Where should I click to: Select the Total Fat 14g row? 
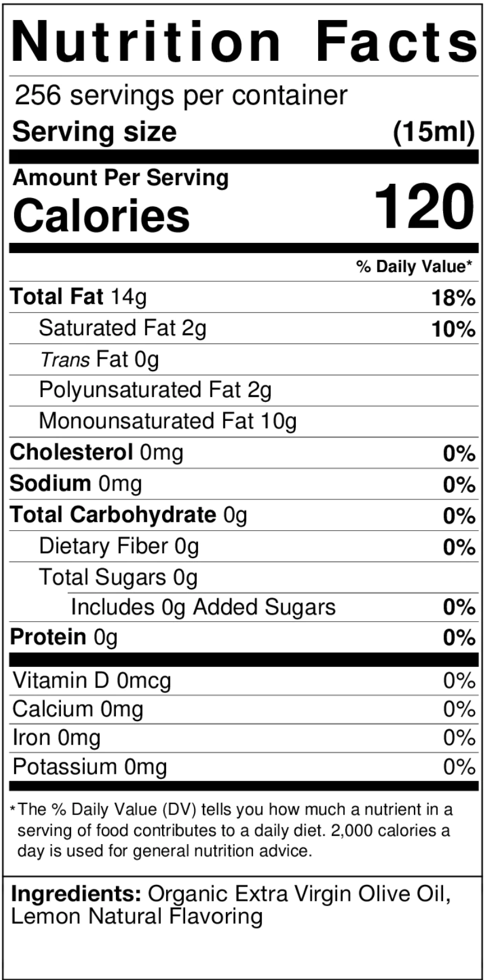pos(79,297)
